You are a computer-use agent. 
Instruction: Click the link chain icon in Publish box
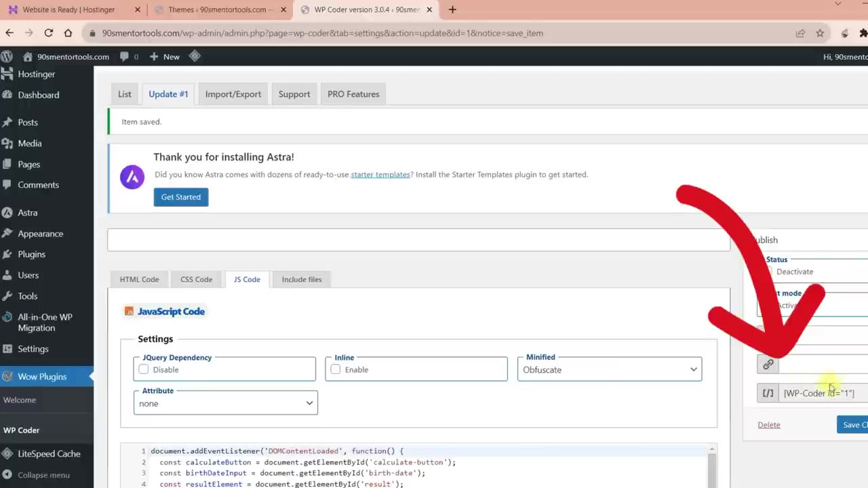[x=768, y=364]
